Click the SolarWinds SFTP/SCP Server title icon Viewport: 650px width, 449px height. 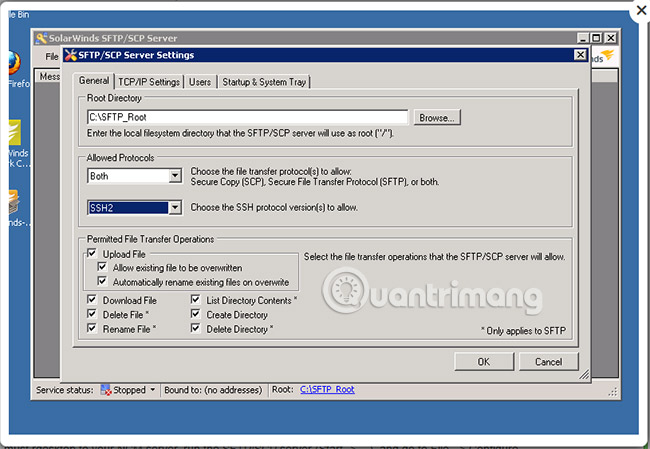click(x=41, y=38)
